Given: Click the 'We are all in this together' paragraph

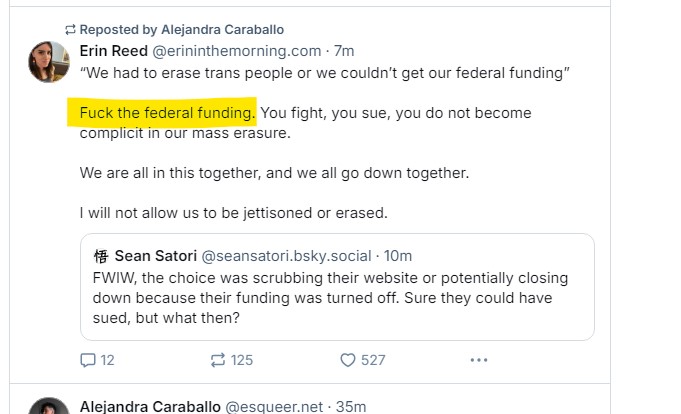Looking at the screenshot, I should [x=274, y=173].
